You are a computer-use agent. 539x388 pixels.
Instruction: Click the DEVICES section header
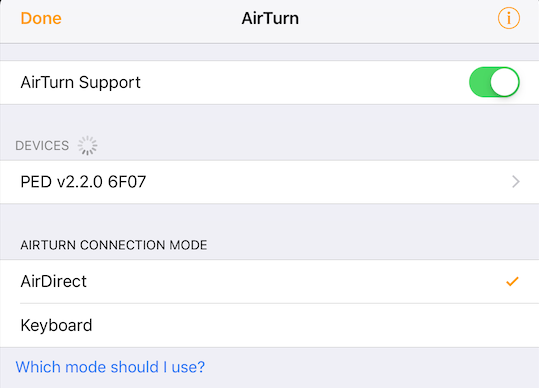42,146
